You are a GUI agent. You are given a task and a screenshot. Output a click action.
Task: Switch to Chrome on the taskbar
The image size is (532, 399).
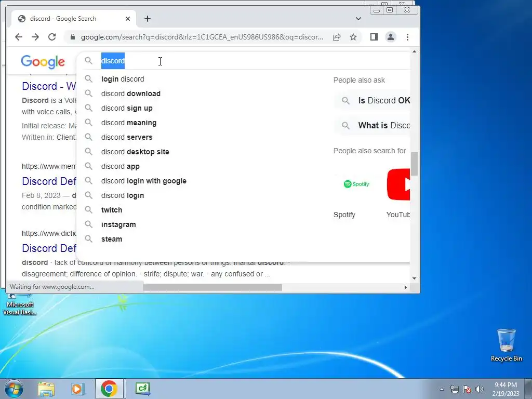[109, 389]
